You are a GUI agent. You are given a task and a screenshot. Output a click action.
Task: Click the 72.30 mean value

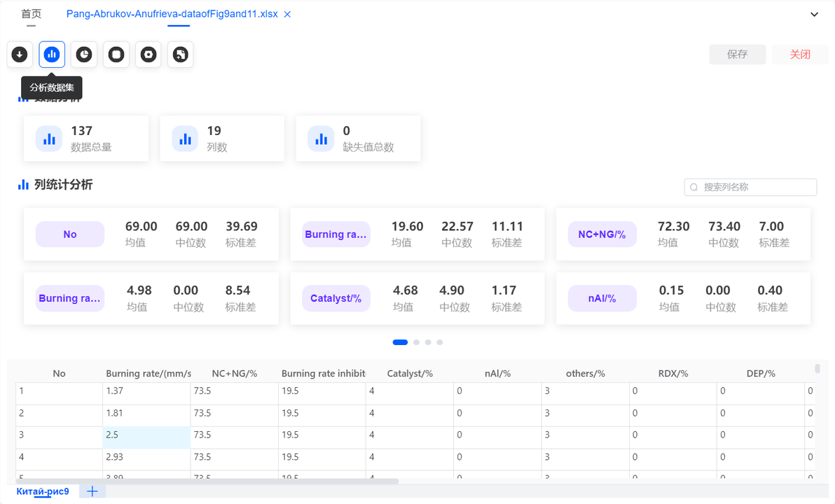click(x=674, y=226)
